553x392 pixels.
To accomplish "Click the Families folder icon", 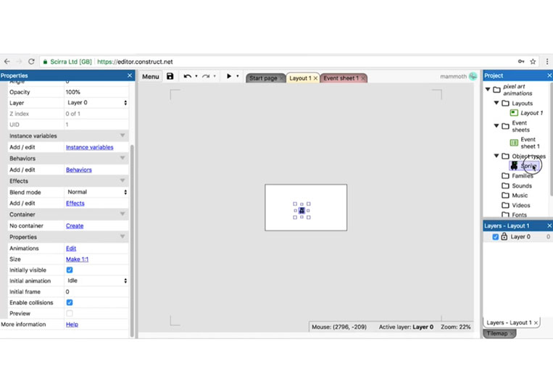I will pyautogui.click(x=505, y=175).
